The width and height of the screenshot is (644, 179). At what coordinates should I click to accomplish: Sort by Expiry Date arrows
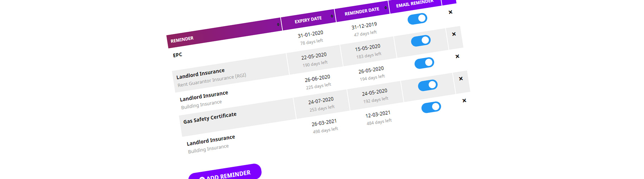click(x=332, y=16)
